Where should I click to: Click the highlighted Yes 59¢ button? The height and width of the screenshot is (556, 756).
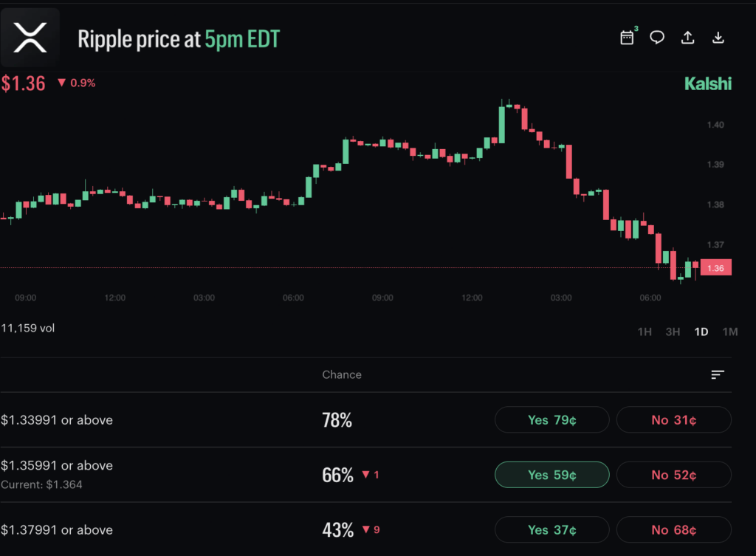(551, 475)
